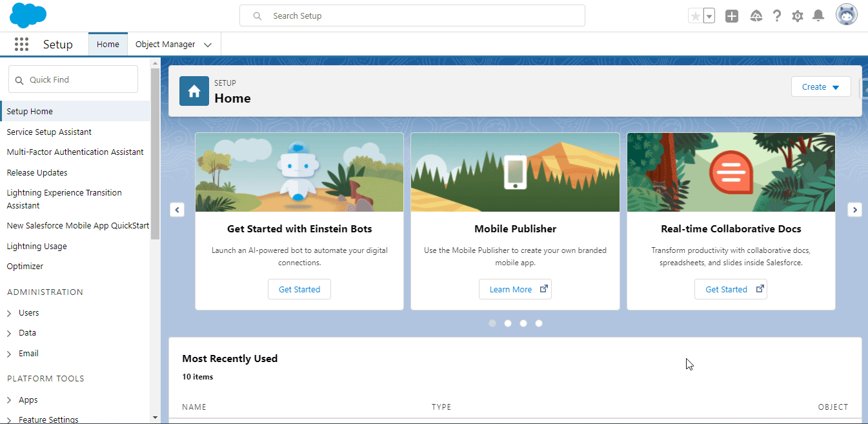Expand the Users tree node
868x424 pixels.
pos(9,313)
